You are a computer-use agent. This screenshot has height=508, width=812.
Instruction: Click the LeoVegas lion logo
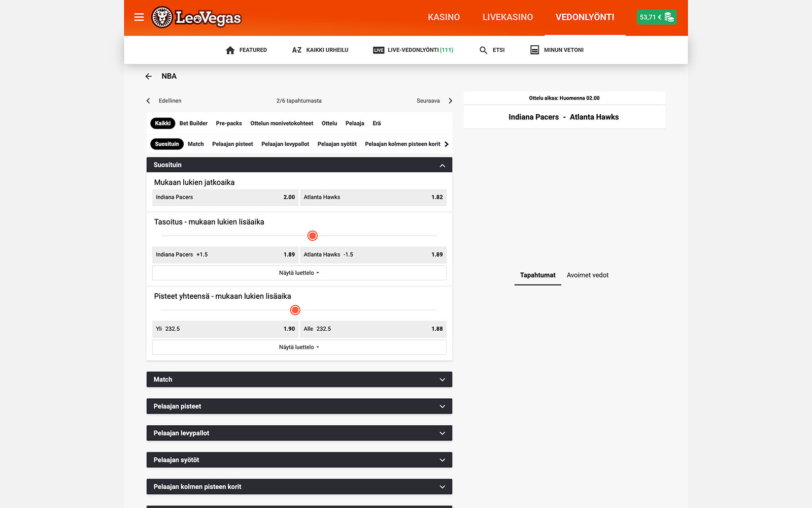click(162, 17)
